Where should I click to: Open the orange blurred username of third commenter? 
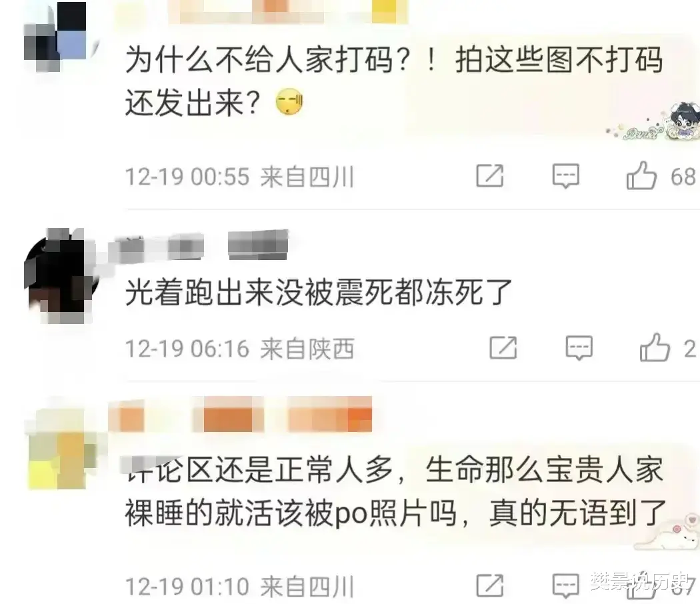(240, 414)
